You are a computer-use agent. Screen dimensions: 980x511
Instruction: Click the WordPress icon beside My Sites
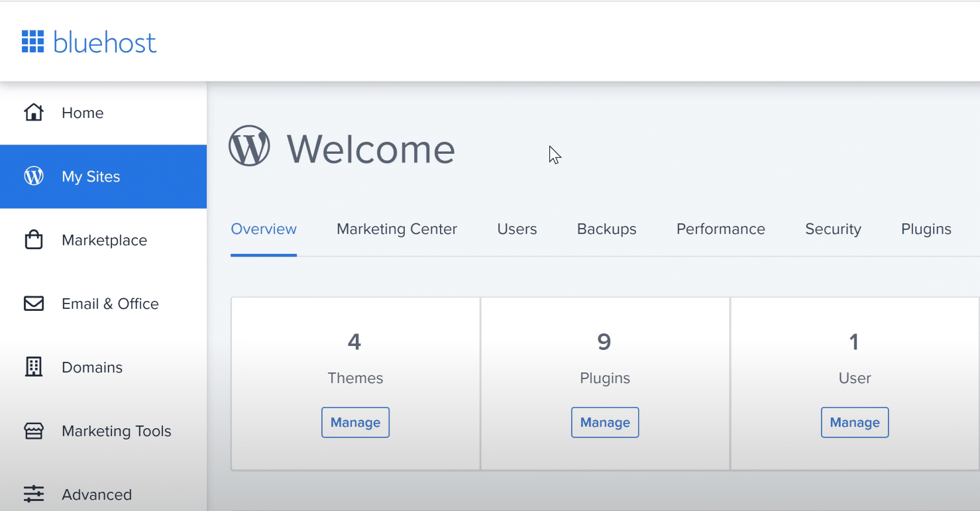tap(33, 176)
